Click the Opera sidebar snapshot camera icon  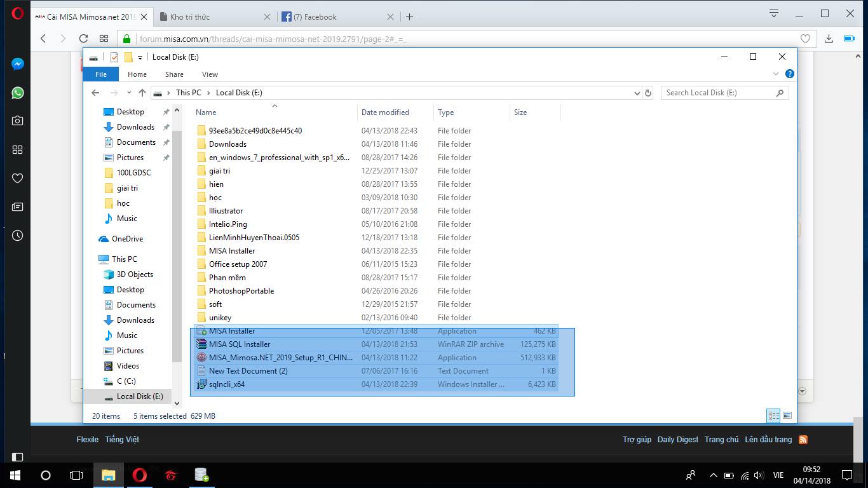coord(18,121)
